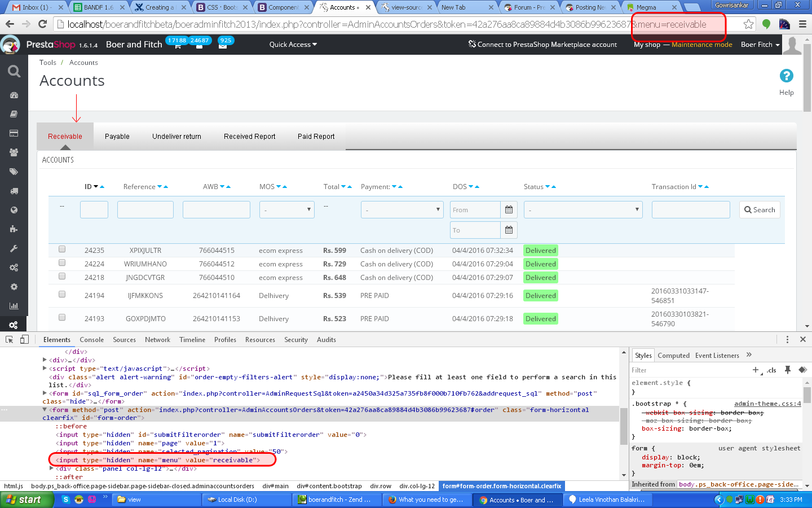812x508 pixels.
Task: Open Local Disk (D:) taskbar window
Action: pos(248,500)
